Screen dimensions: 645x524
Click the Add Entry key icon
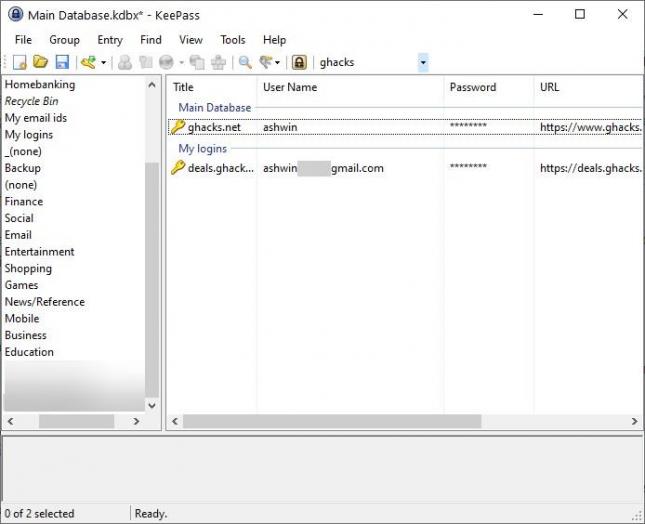pos(88,63)
